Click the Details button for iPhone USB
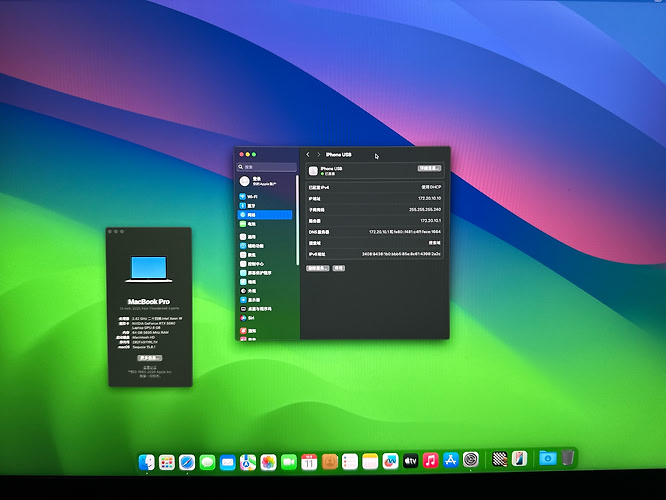666x500 pixels. (x=429, y=169)
